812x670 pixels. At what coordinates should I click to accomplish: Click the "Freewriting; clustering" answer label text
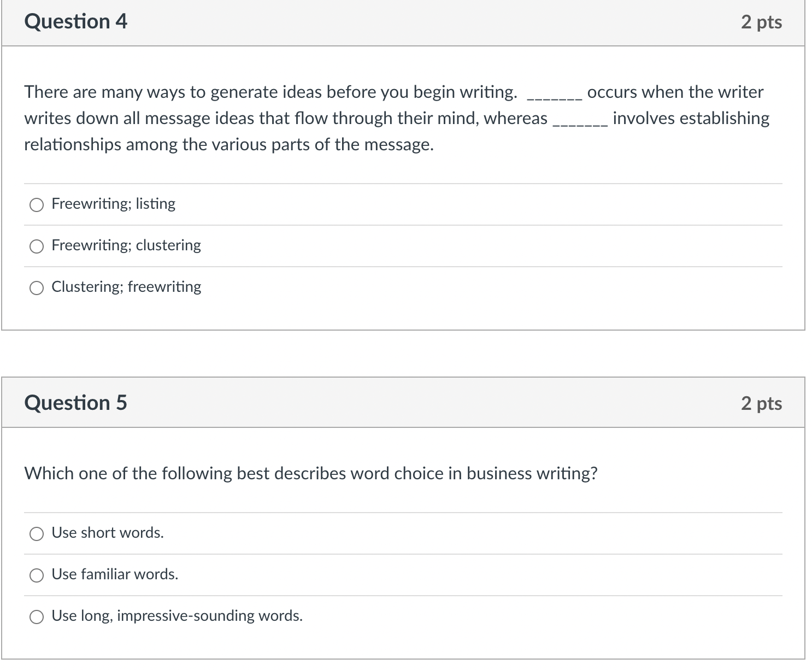[x=126, y=245]
